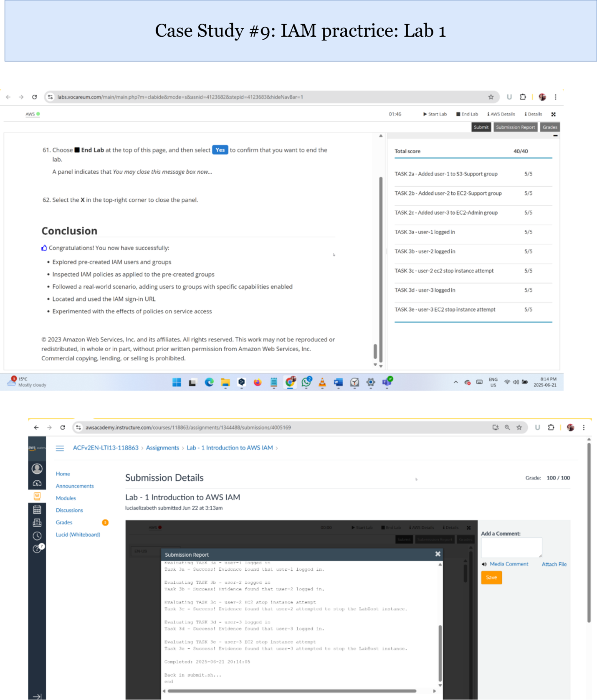Go to Home in course menu

pos(63,474)
